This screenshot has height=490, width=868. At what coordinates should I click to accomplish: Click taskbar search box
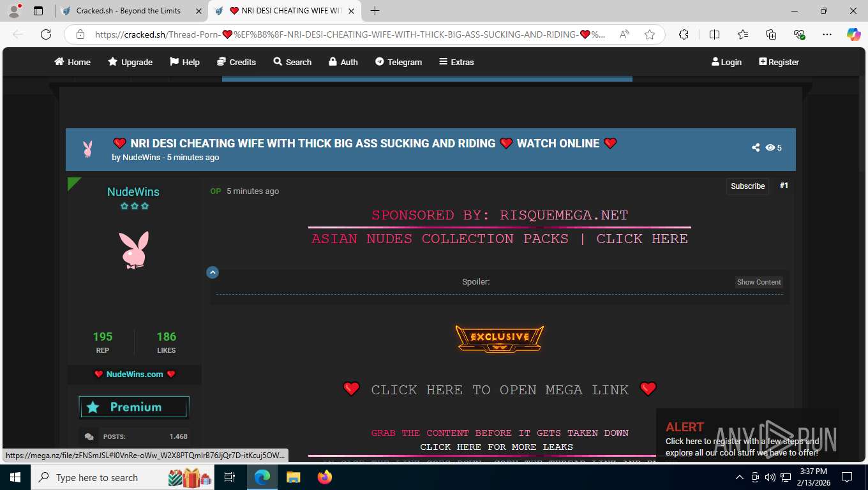tap(123, 477)
